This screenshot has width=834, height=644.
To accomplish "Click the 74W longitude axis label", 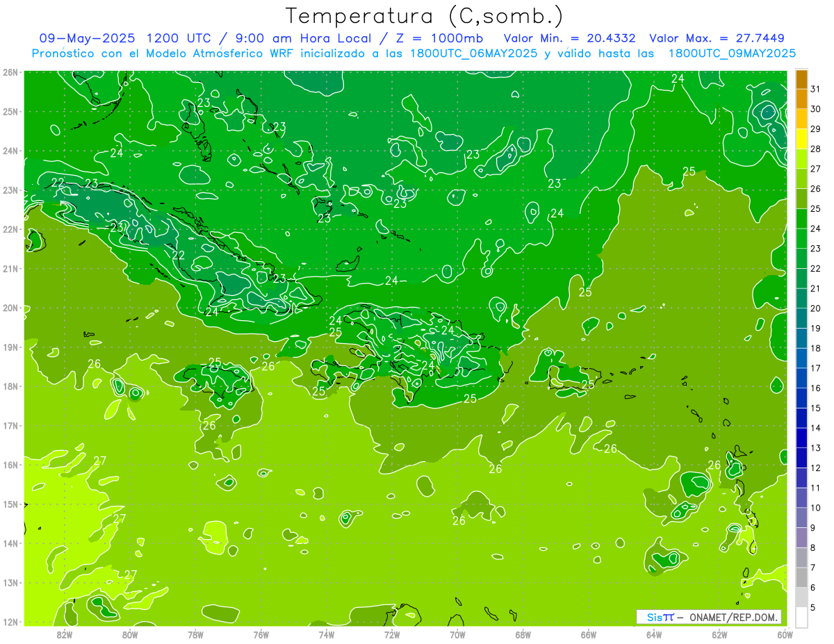I will 327,634.
